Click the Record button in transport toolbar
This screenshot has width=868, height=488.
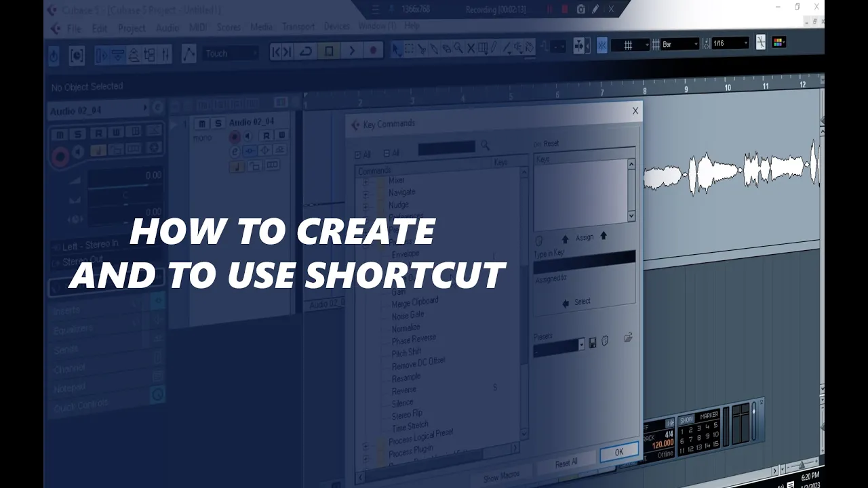373,49
